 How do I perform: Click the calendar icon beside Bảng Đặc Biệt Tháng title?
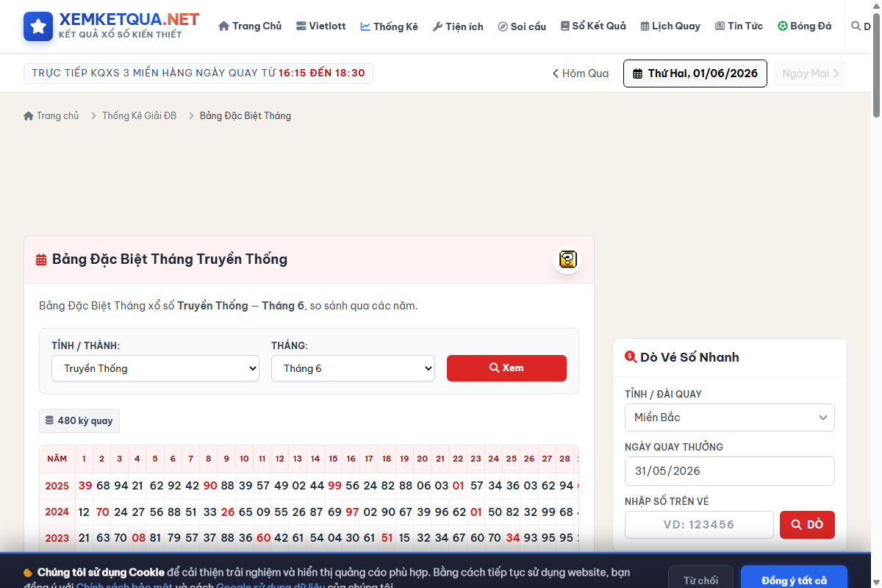(41, 259)
